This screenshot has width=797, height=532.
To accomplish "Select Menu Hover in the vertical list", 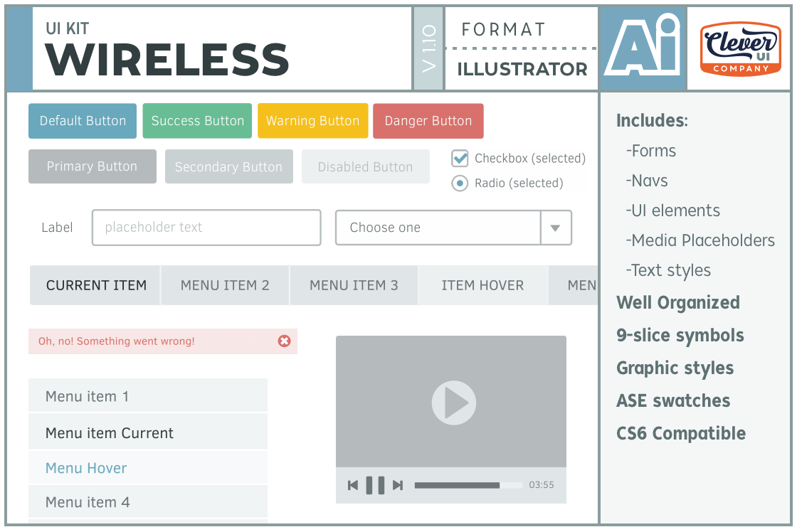I will 148,468.
